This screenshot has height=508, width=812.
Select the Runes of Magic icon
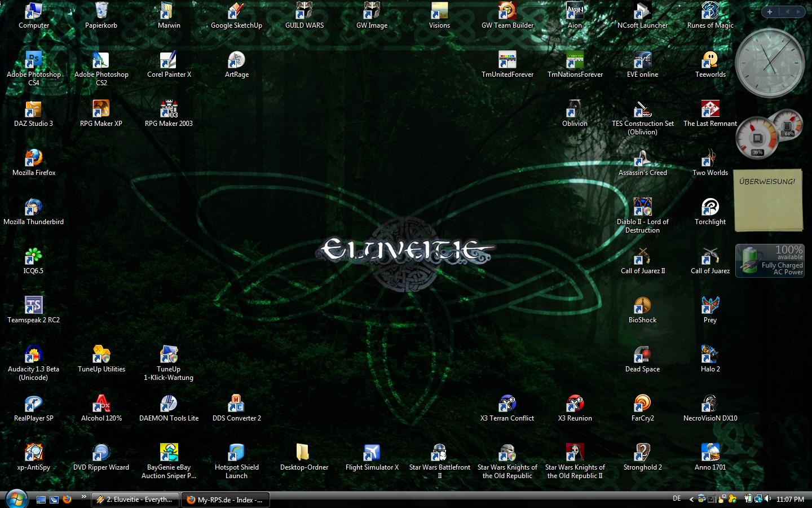[x=710, y=15]
